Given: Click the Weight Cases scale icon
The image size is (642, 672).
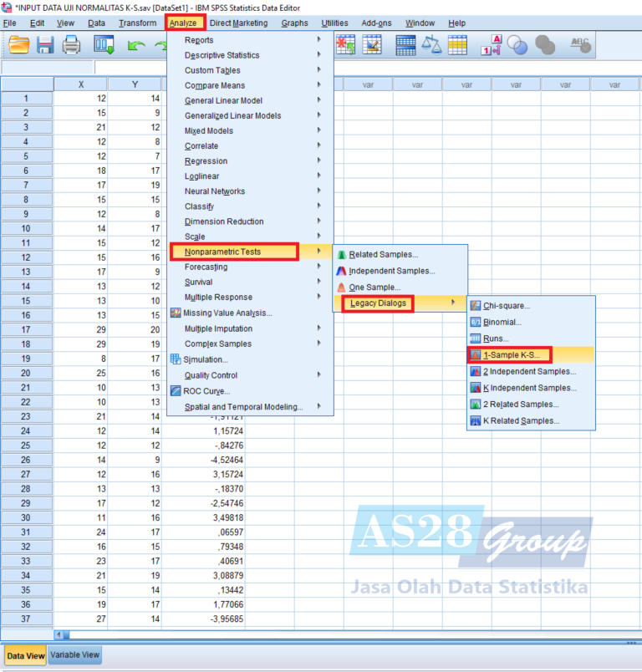Looking at the screenshot, I should tap(432, 45).
